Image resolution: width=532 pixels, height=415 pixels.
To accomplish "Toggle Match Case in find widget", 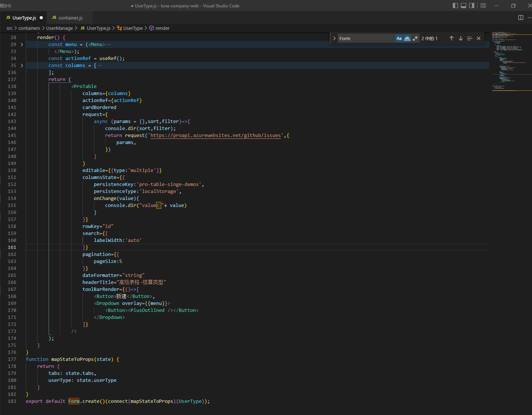I will pos(399,38).
